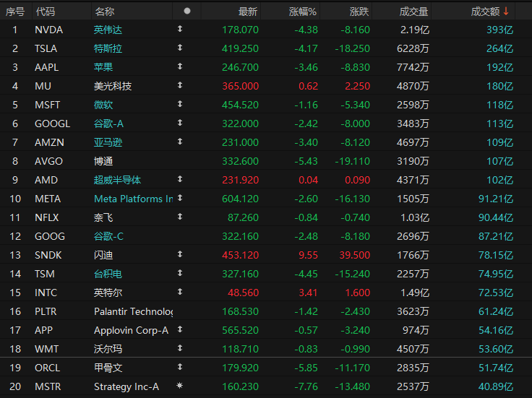Click the up-down marker icon in AMD row
The height and width of the screenshot is (398, 532).
pos(180,179)
